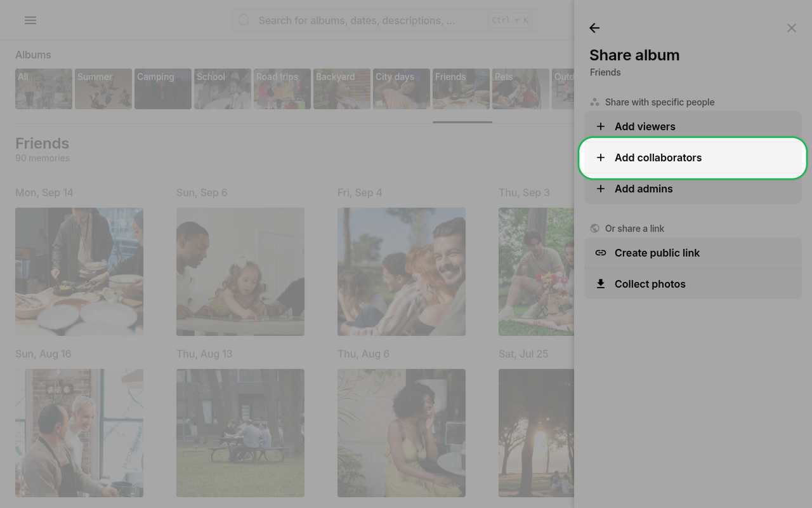
Task: Close the Share album panel
Action: click(791, 28)
